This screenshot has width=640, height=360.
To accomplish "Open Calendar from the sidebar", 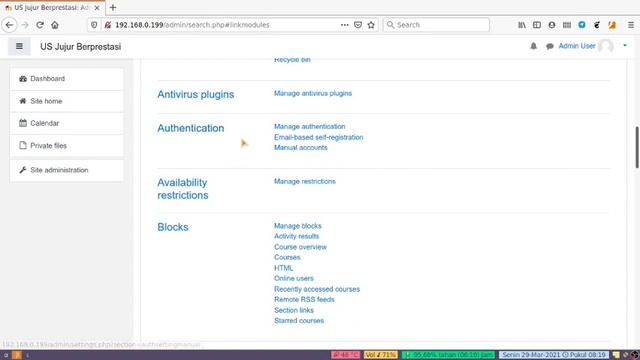I will click(x=67, y=123).
